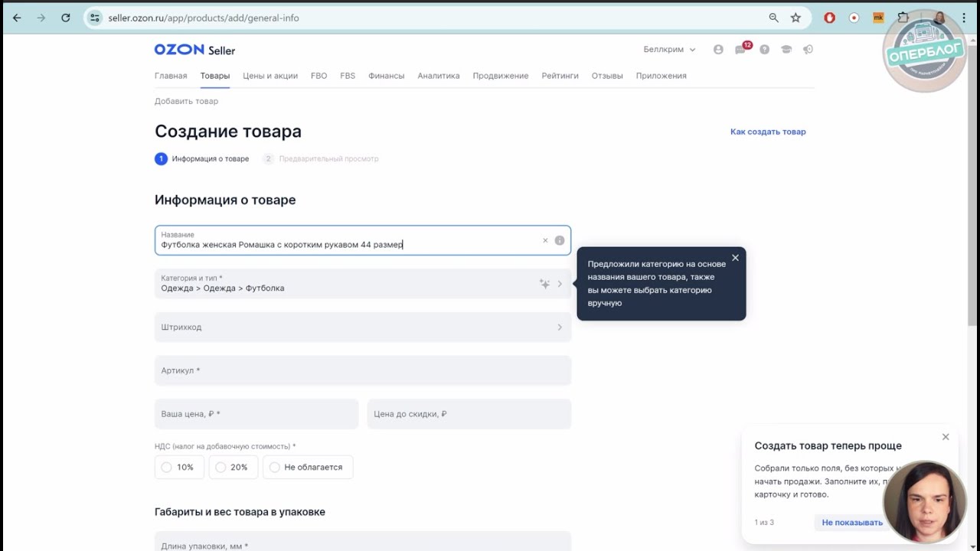
Task: Open the Приложения tab
Action: click(661, 76)
